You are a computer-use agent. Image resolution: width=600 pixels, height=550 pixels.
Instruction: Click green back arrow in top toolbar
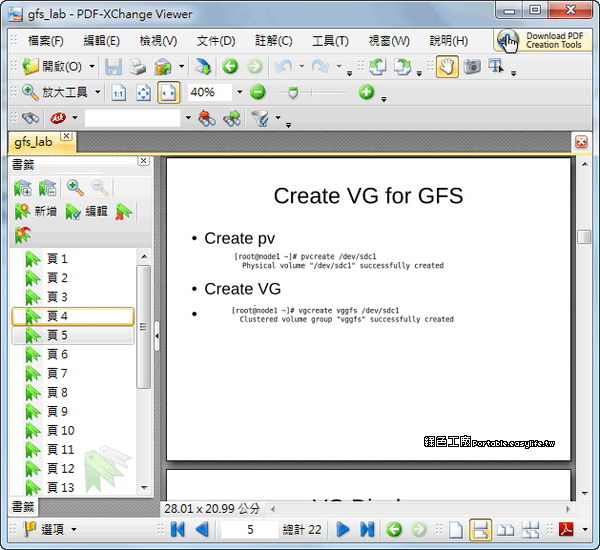pyautogui.click(x=230, y=67)
